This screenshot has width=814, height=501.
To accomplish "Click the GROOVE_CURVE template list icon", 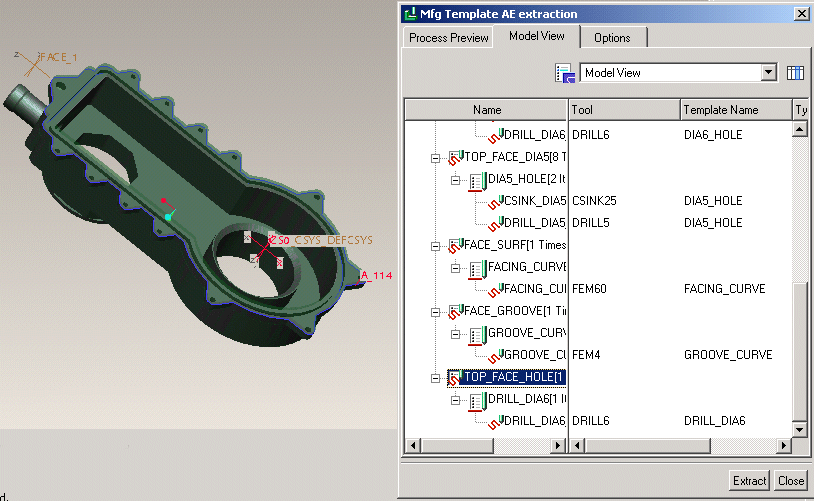I will [477, 333].
